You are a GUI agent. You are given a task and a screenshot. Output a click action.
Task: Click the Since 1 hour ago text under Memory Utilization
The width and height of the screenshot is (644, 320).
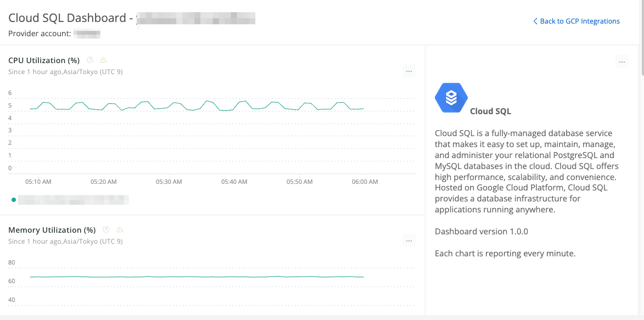click(x=65, y=241)
